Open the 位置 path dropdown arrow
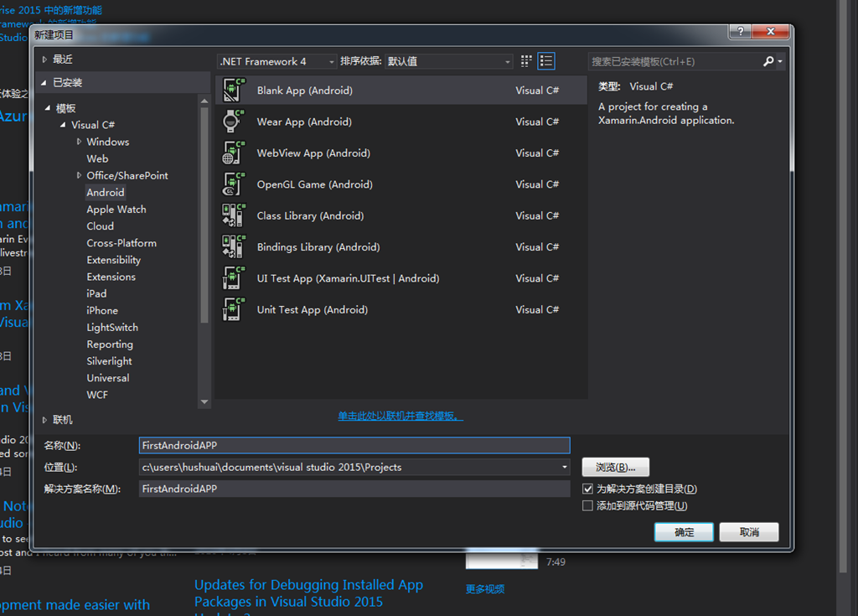Image resolution: width=858 pixels, height=616 pixels. (564, 467)
